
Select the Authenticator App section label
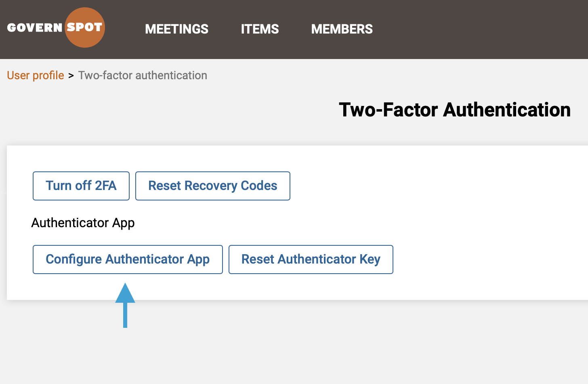(83, 223)
